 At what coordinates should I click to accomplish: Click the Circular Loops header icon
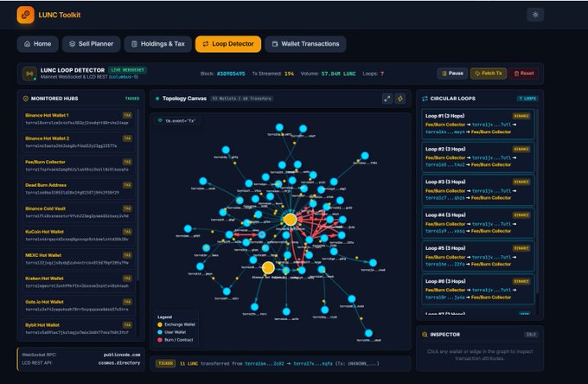(425, 99)
